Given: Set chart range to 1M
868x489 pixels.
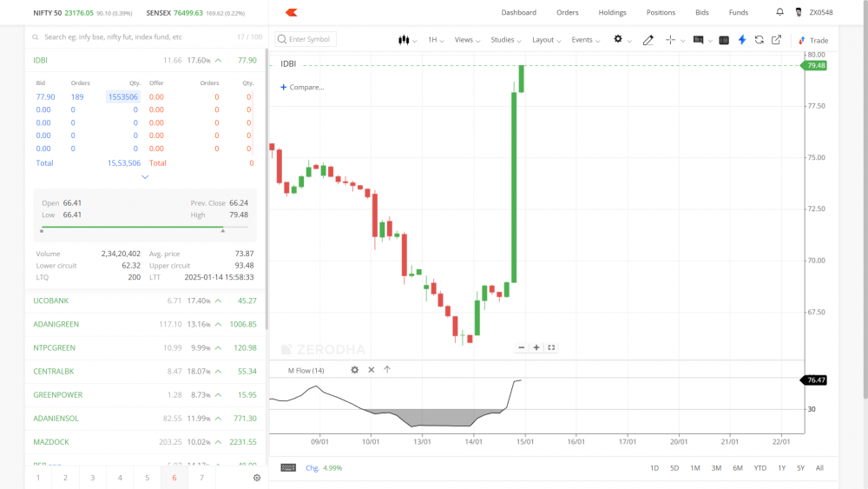Looking at the screenshot, I should coord(695,468).
